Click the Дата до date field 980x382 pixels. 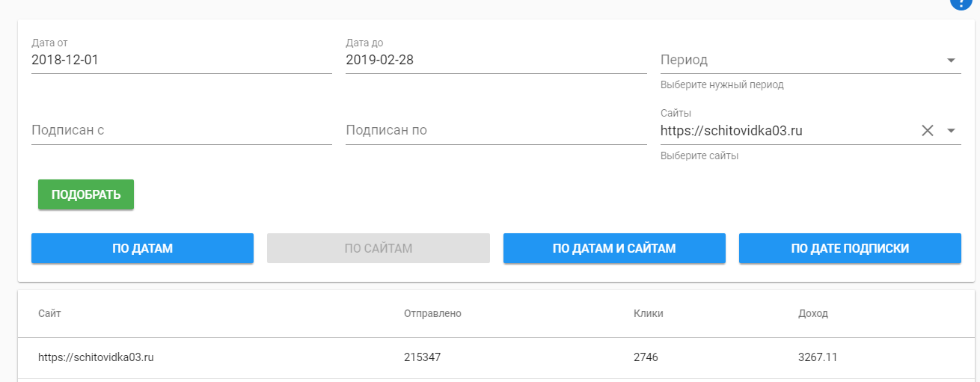(x=495, y=61)
